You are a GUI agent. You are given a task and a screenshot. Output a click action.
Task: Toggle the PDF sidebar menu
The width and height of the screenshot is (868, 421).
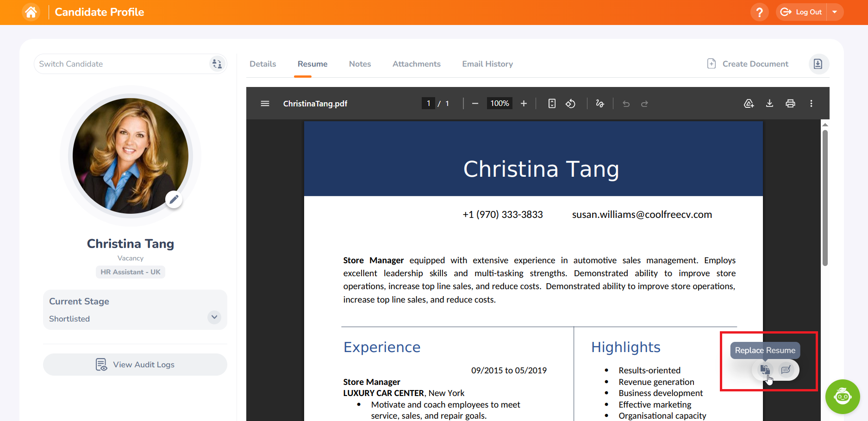265,104
